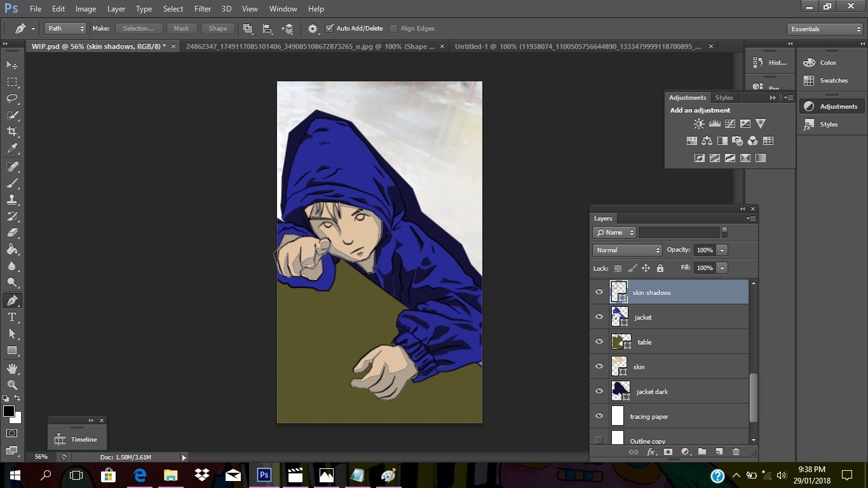Select the Hand tool
The height and width of the screenshot is (488, 868).
(x=12, y=369)
